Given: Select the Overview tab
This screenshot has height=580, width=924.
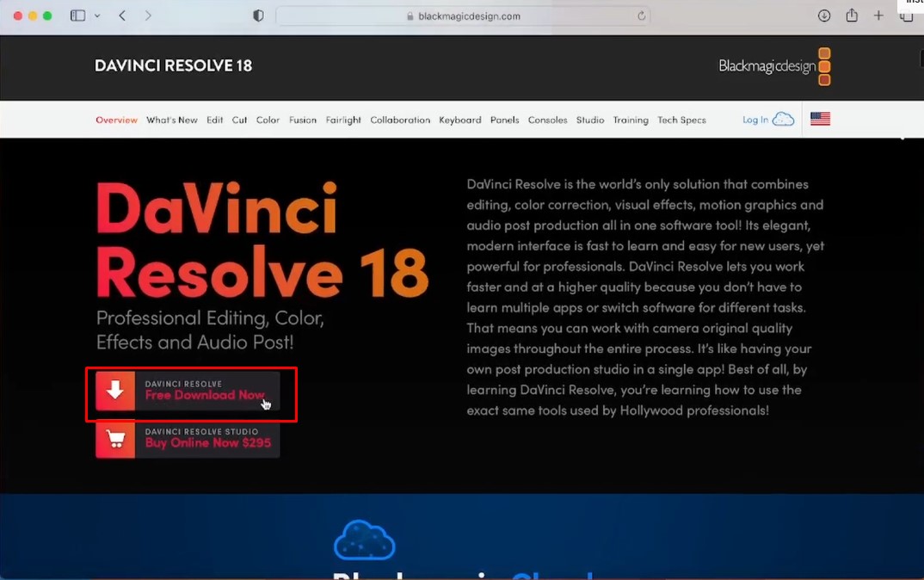Looking at the screenshot, I should (x=117, y=120).
